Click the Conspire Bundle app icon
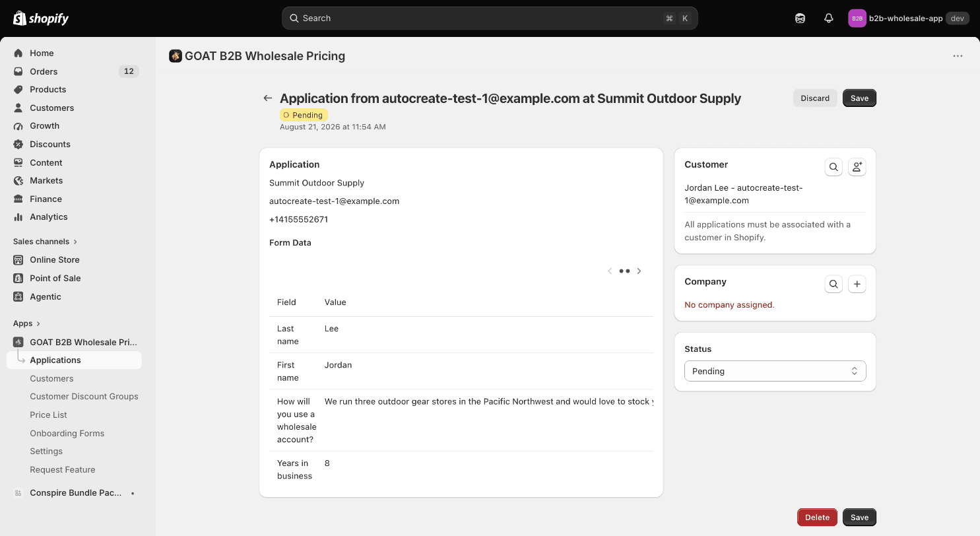The width and height of the screenshot is (980, 536). coord(18,493)
